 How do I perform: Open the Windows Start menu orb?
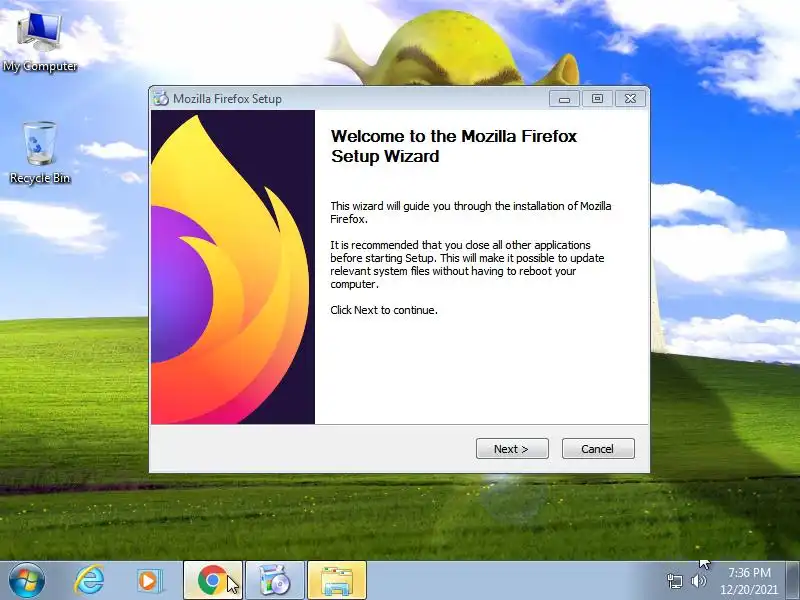pyautogui.click(x=26, y=581)
